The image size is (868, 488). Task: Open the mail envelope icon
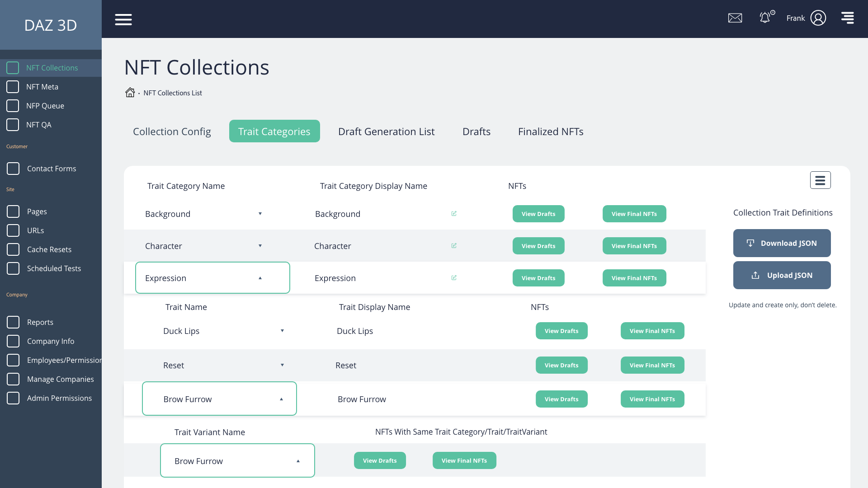(735, 18)
